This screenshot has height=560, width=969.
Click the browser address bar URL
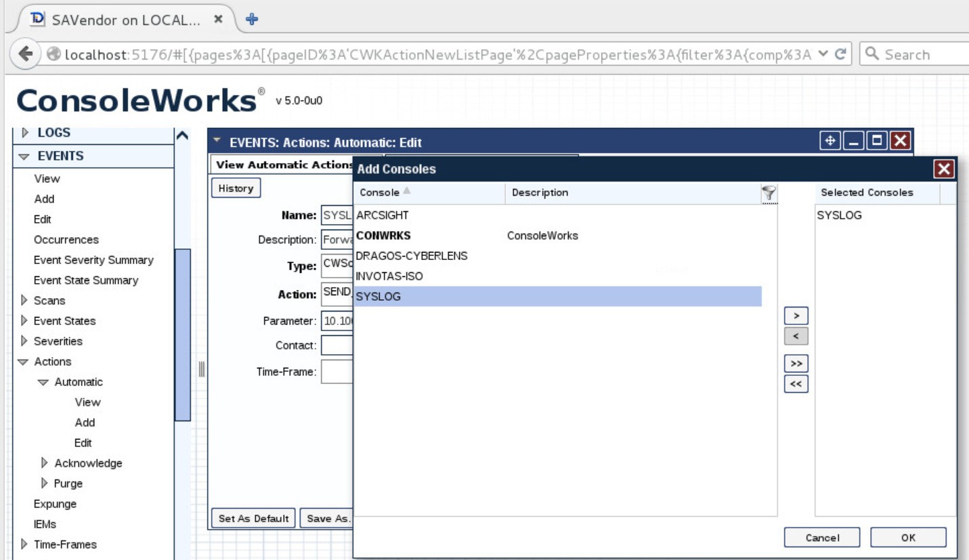click(x=437, y=55)
